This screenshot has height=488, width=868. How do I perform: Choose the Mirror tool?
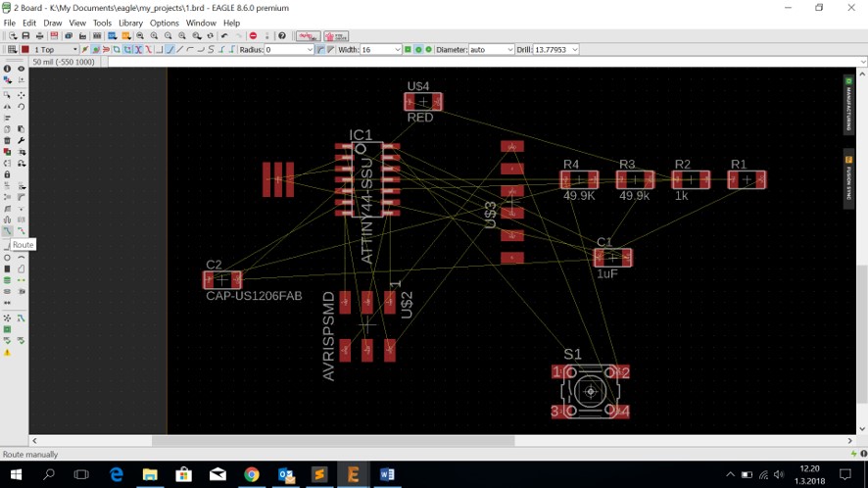(x=7, y=107)
